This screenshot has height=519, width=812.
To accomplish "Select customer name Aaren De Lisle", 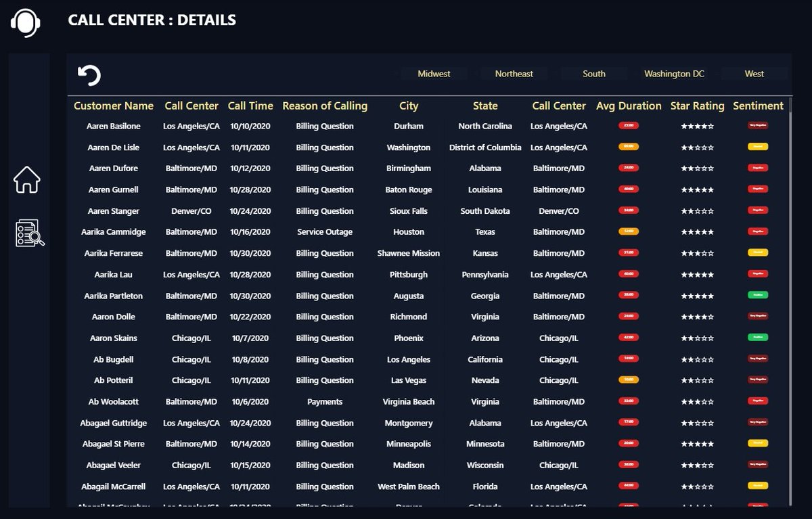I will pyautogui.click(x=114, y=148).
